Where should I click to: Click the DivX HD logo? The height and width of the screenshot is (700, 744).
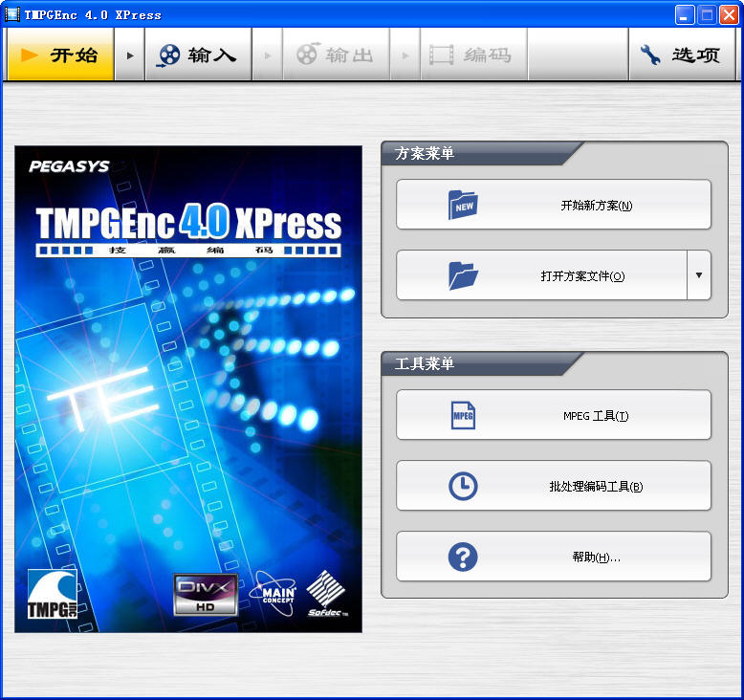tap(206, 595)
